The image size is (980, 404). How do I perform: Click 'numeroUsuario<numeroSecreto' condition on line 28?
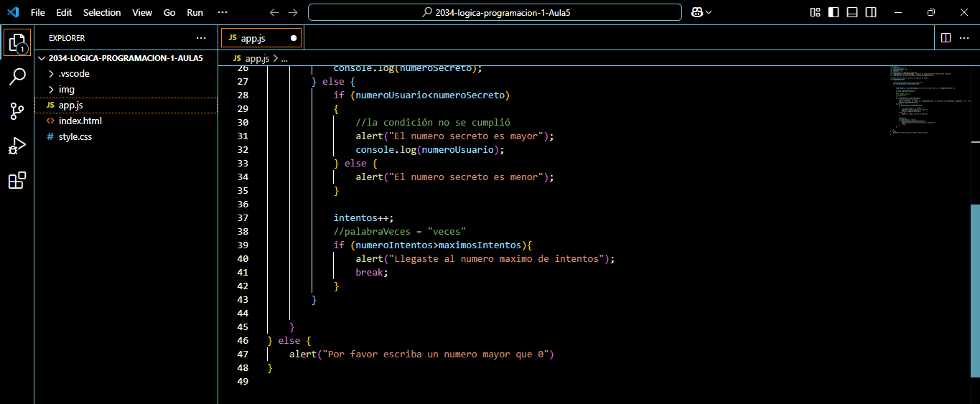point(430,95)
